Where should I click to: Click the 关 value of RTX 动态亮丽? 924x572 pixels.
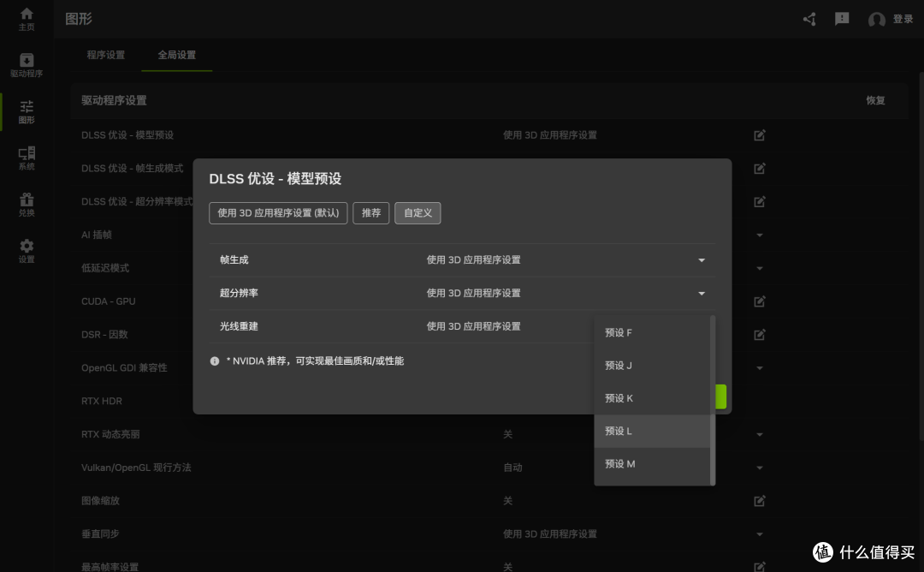point(507,435)
